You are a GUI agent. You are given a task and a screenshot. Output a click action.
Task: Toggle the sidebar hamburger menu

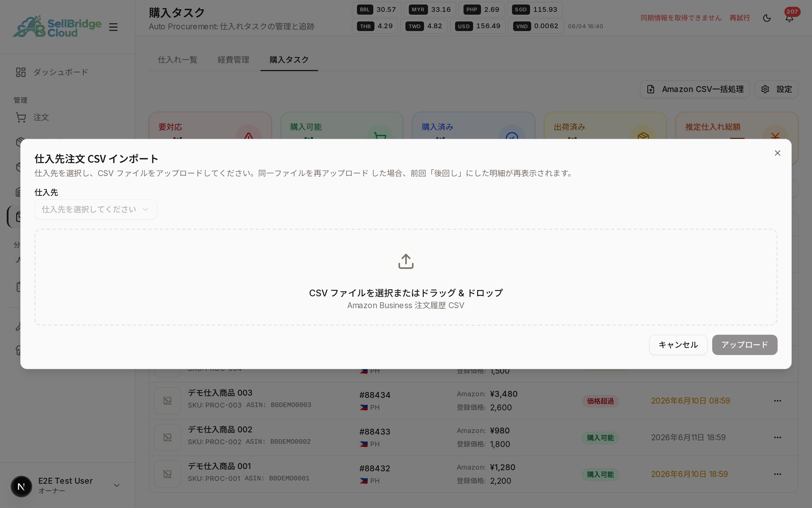(x=113, y=27)
